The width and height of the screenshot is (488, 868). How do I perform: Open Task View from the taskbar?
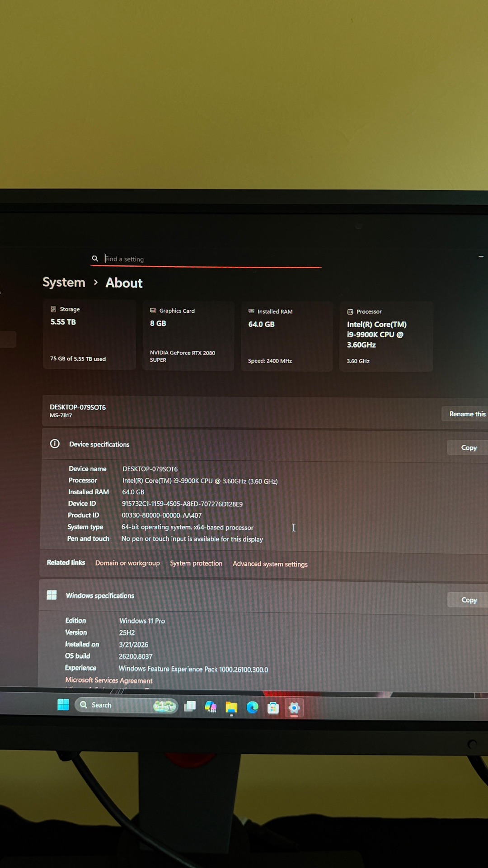(x=190, y=706)
